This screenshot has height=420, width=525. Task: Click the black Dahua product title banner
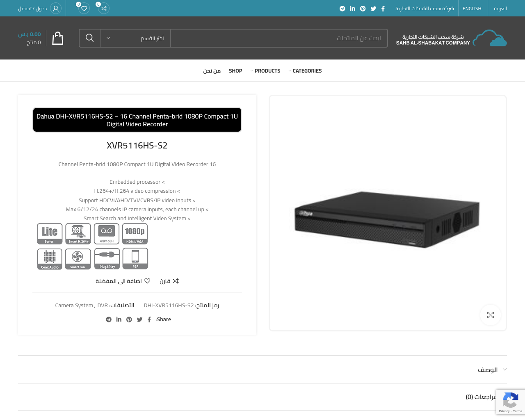(x=137, y=120)
